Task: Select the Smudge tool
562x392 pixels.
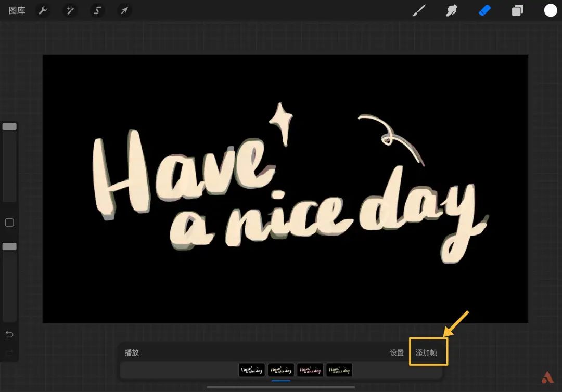Action: (452, 10)
